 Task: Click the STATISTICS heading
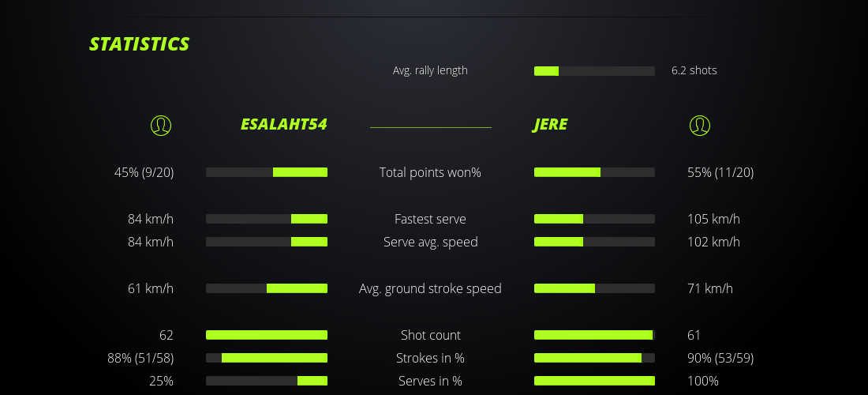click(x=140, y=44)
